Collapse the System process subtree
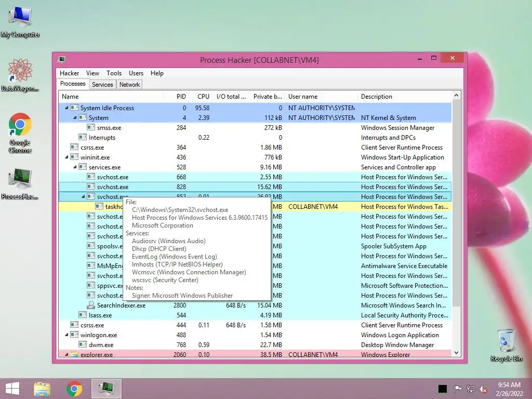Image resolution: width=532 pixels, height=399 pixels. click(75, 118)
